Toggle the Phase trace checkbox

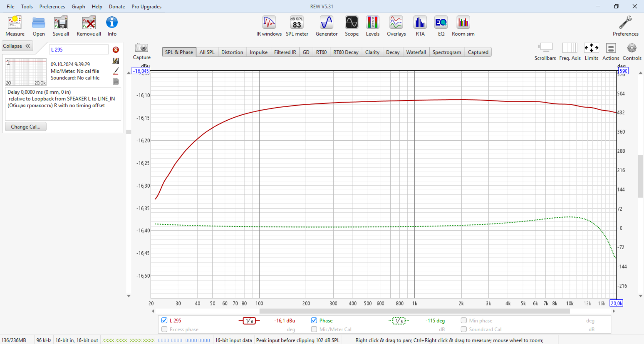click(314, 320)
